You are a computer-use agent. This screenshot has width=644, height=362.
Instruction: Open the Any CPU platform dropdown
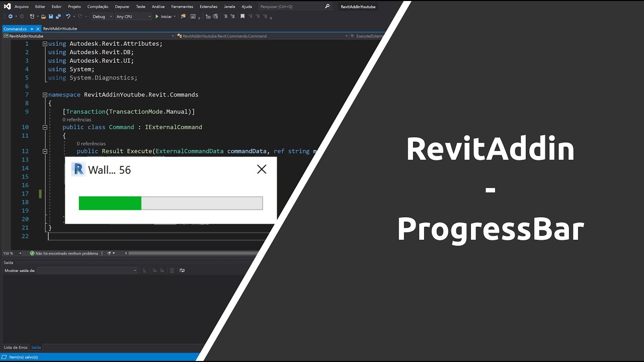click(x=134, y=17)
